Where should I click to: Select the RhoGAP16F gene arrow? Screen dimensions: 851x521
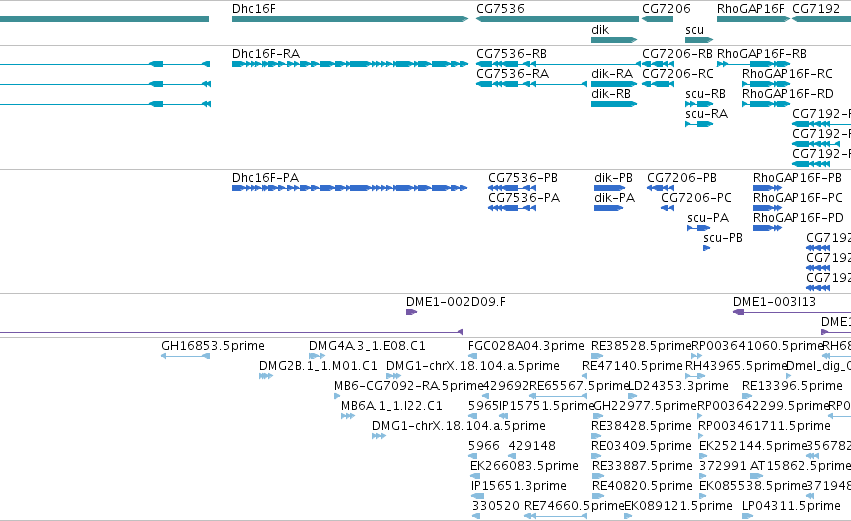pos(753,19)
